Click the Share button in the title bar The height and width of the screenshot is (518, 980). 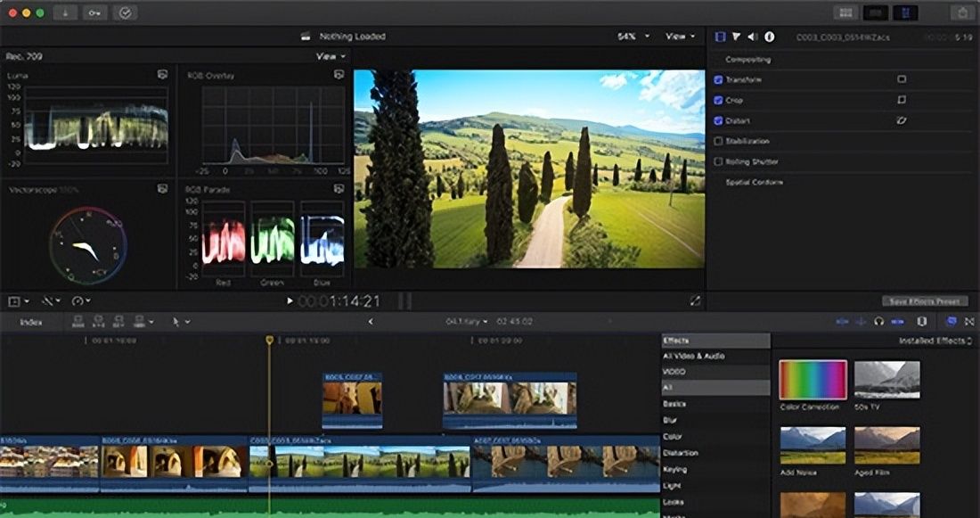[961, 12]
